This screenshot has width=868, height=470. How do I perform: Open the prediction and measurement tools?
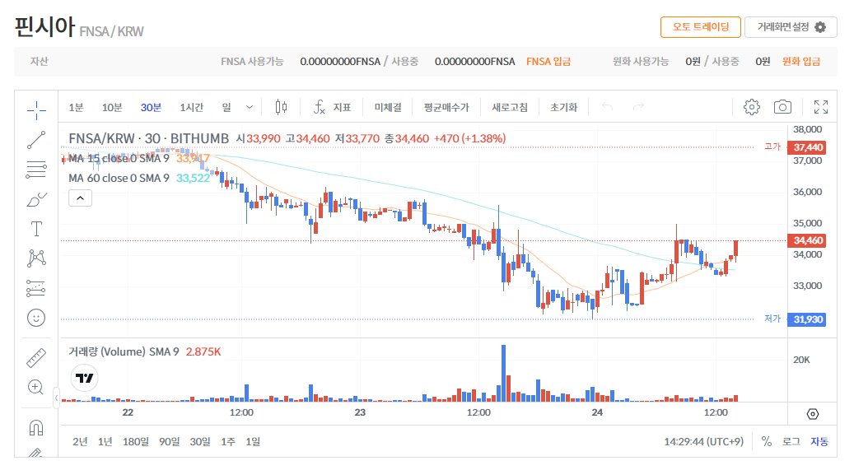tap(36, 288)
